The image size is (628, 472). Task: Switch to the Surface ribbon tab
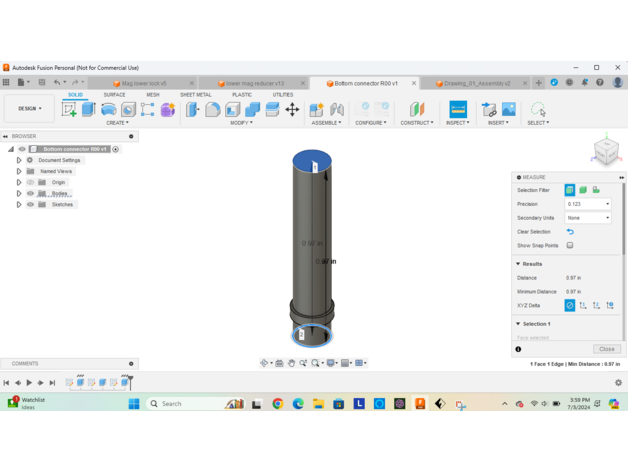[114, 95]
